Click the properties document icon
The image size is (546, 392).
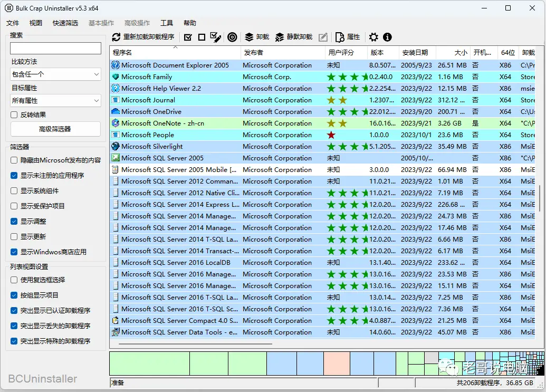tap(340, 37)
